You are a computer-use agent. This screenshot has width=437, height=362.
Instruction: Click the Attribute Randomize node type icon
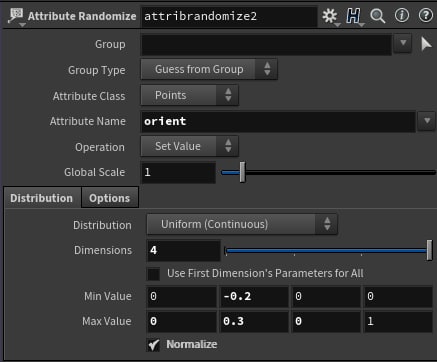16,16
